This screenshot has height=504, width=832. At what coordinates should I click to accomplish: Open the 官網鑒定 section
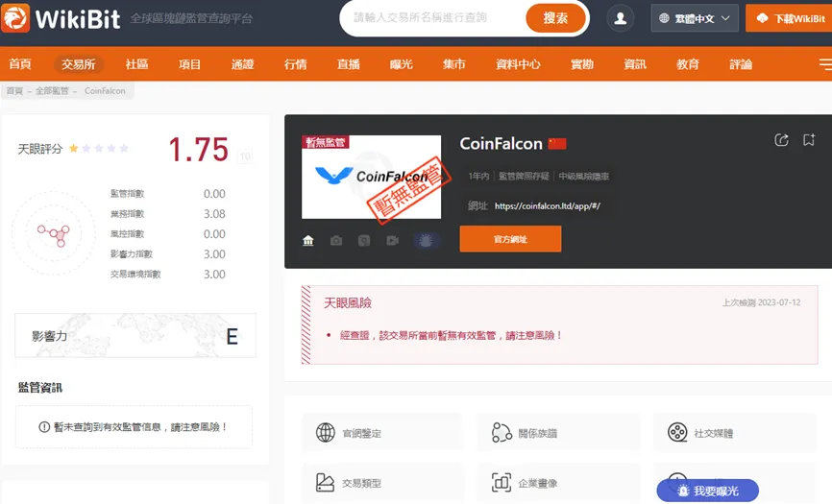pyautogui.click(x=382, y=433)
